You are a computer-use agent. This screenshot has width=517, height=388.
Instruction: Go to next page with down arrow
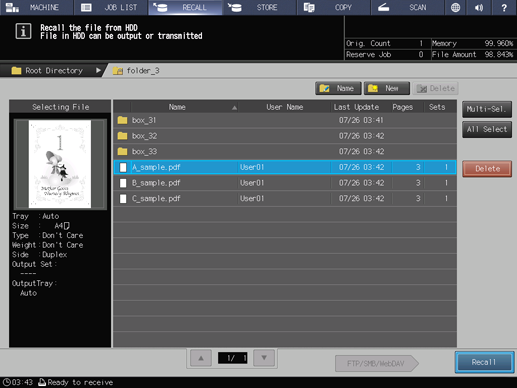click(264, 358)
